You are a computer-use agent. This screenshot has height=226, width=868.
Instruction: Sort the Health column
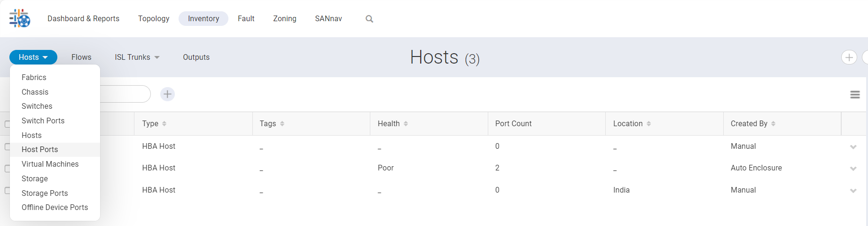(406, 124)
